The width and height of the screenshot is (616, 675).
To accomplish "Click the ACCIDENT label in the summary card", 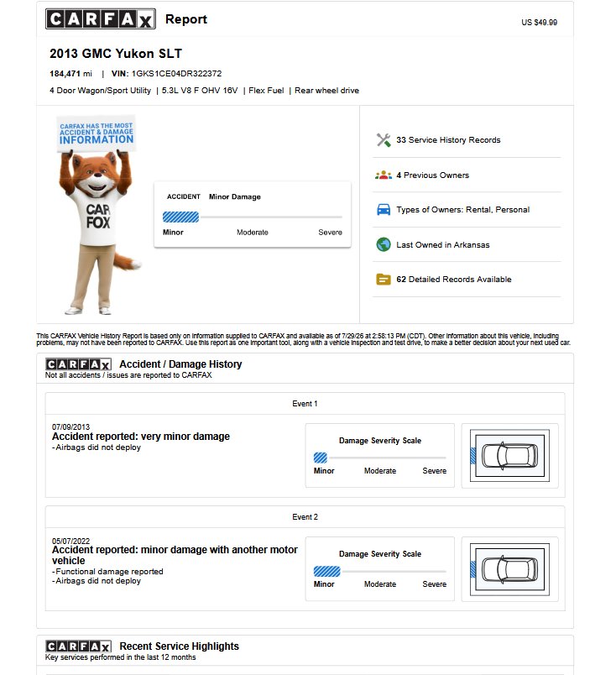I will (x=184, y=196).
